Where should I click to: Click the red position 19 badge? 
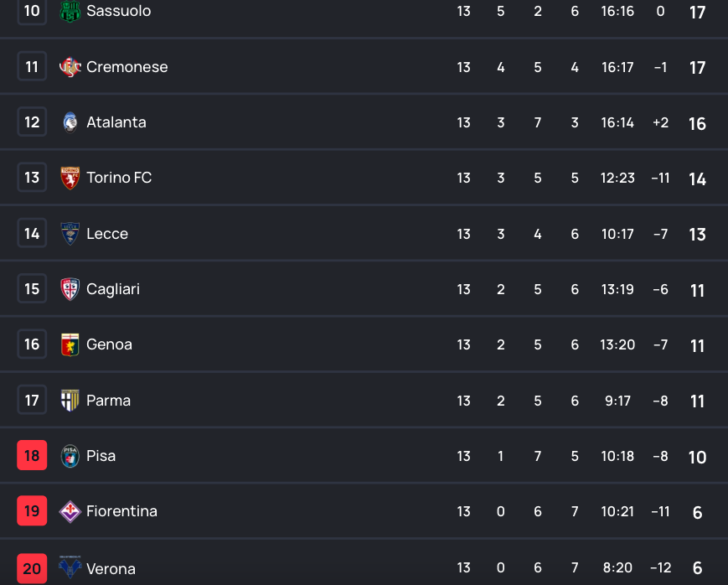32,511
